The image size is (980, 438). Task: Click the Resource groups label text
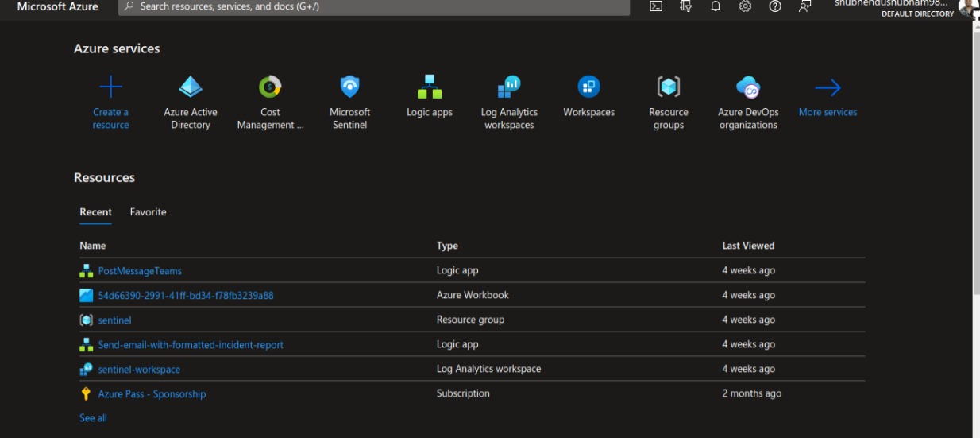(669, 118)
